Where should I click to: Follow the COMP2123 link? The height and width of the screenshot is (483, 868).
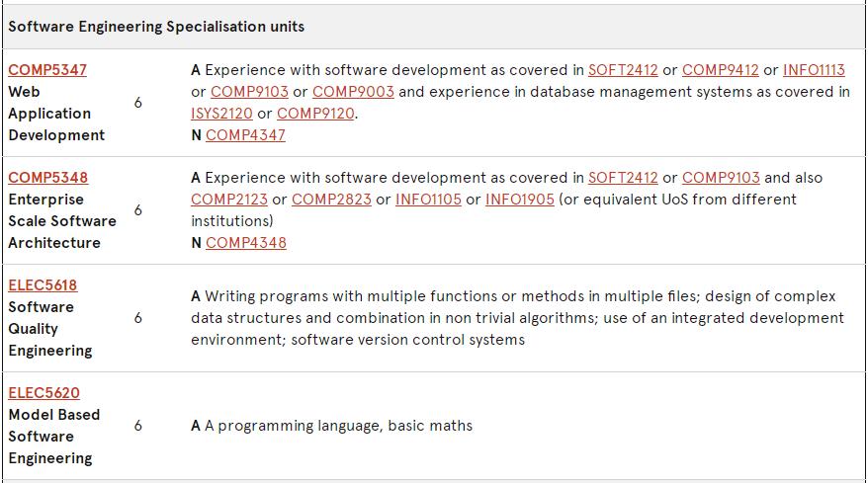(229, 200)
